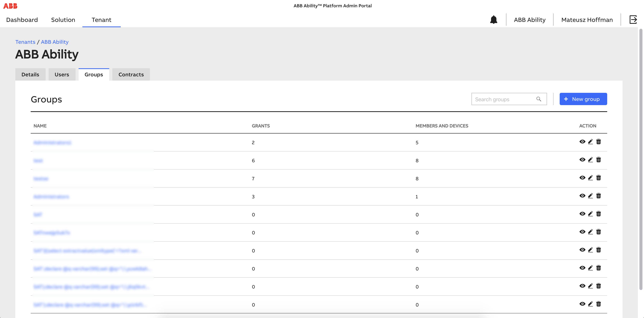Screen dimensions: 644x318
Task: Edit group with 6 grants, 8 members
Action: click(590, 160)
